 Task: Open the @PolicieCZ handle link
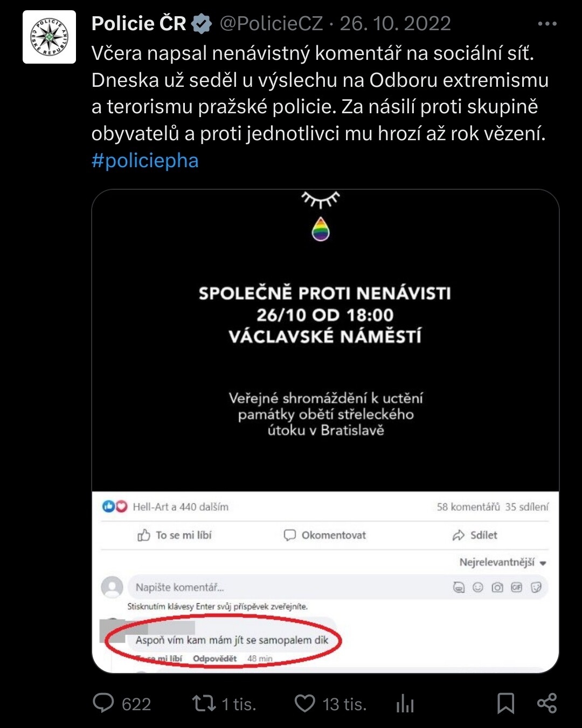tap(271, 24)
